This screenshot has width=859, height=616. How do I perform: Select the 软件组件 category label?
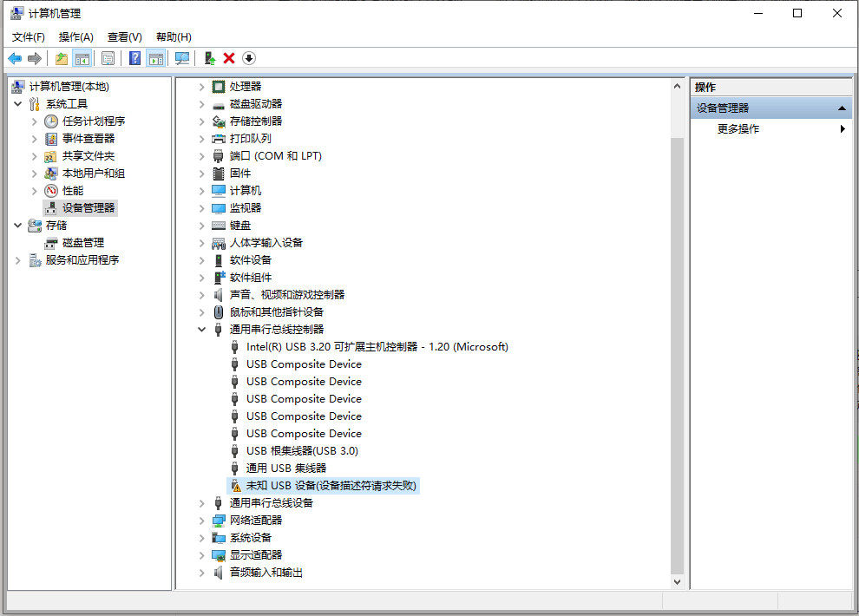pyautogui.click(x=251, y=278)
